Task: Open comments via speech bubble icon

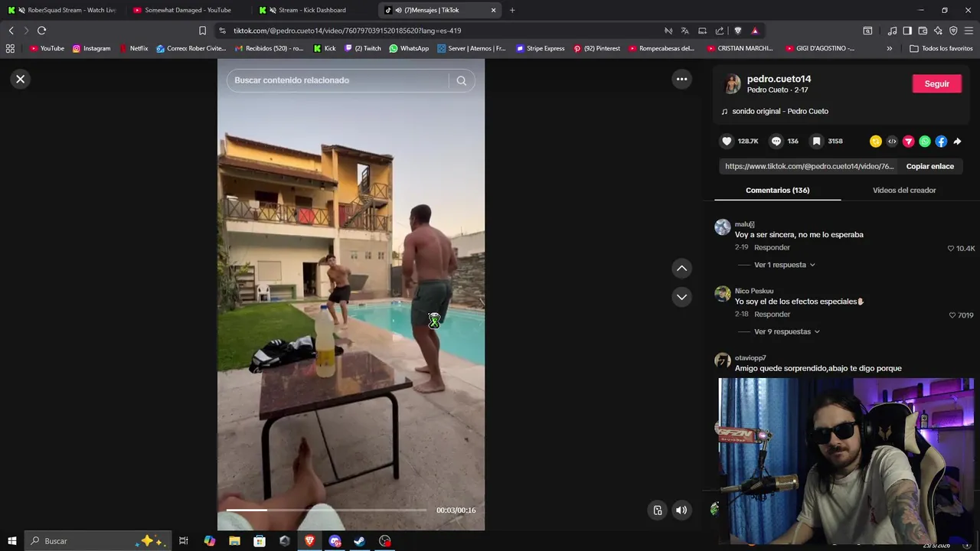Action: tap(776, 141)
